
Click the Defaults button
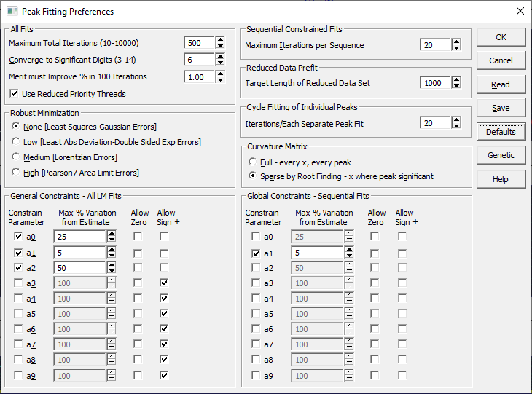(x=501, y=132)
